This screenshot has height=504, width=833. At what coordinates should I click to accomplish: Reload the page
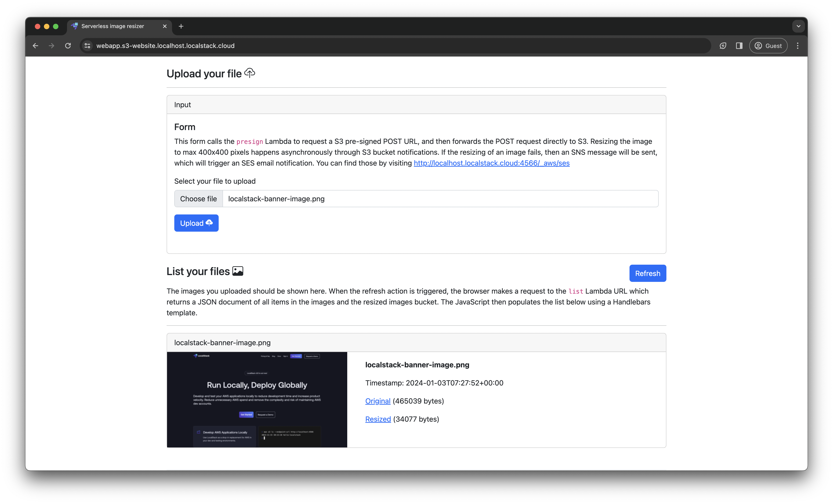68,46
